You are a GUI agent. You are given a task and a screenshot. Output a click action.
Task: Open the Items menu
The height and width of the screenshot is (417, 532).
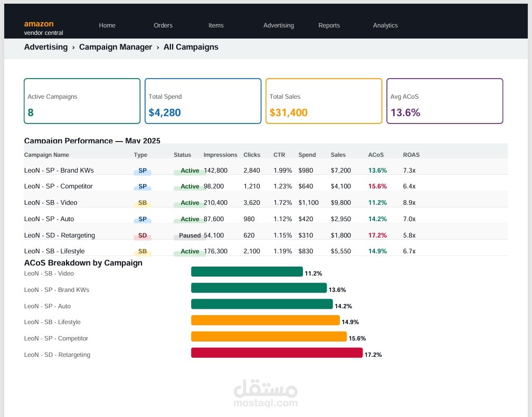point(216,25)
